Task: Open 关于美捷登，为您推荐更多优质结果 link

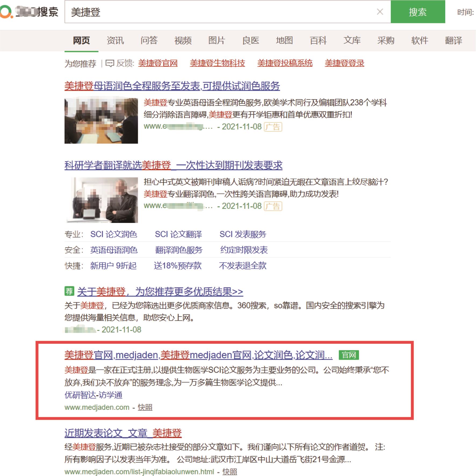Action: point(160,291)
